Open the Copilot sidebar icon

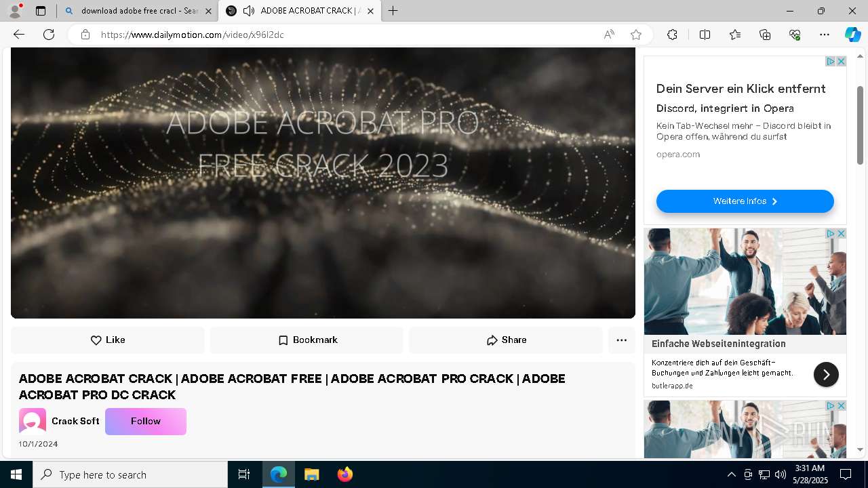click(853, 35)
